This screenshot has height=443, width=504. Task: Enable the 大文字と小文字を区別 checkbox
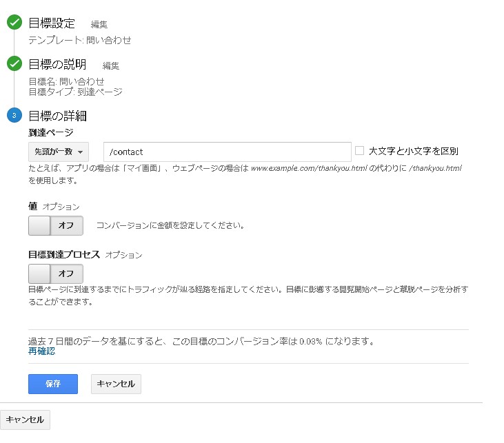click(359, 151)
